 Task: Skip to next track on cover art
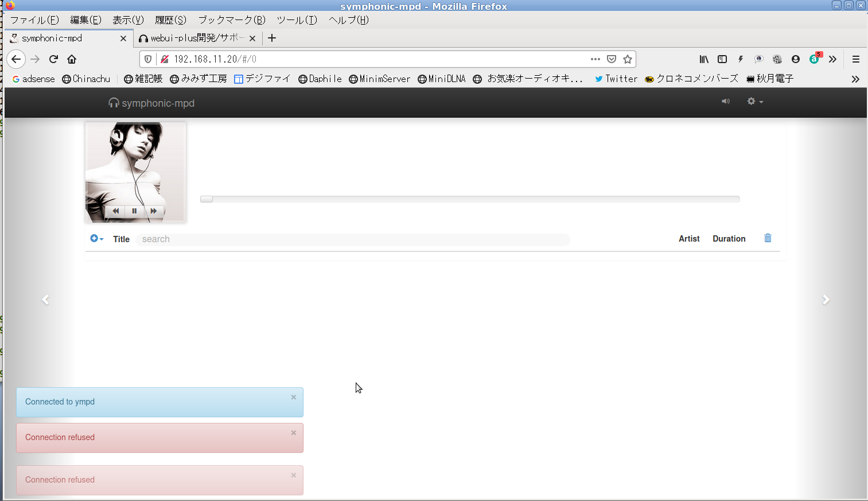(x=154, y=211)
